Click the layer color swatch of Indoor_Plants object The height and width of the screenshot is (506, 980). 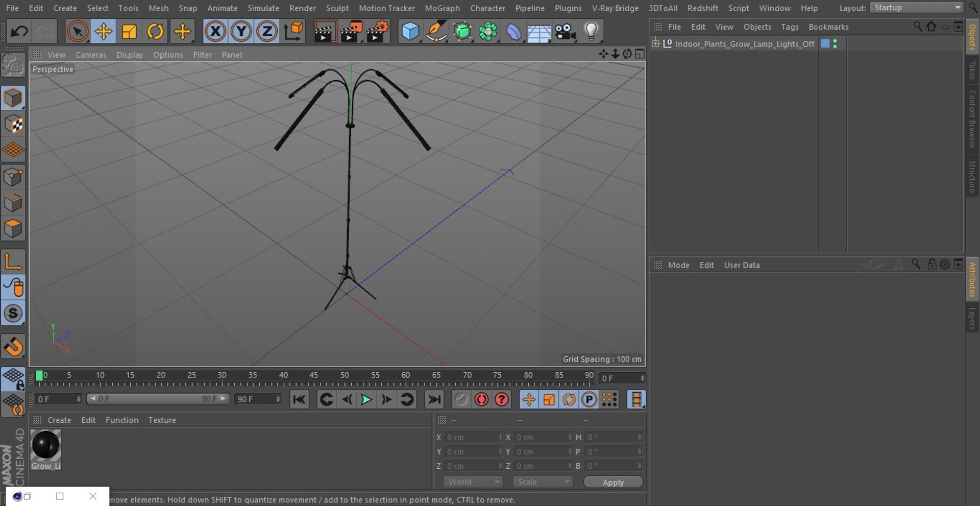(x=825, y=44)
